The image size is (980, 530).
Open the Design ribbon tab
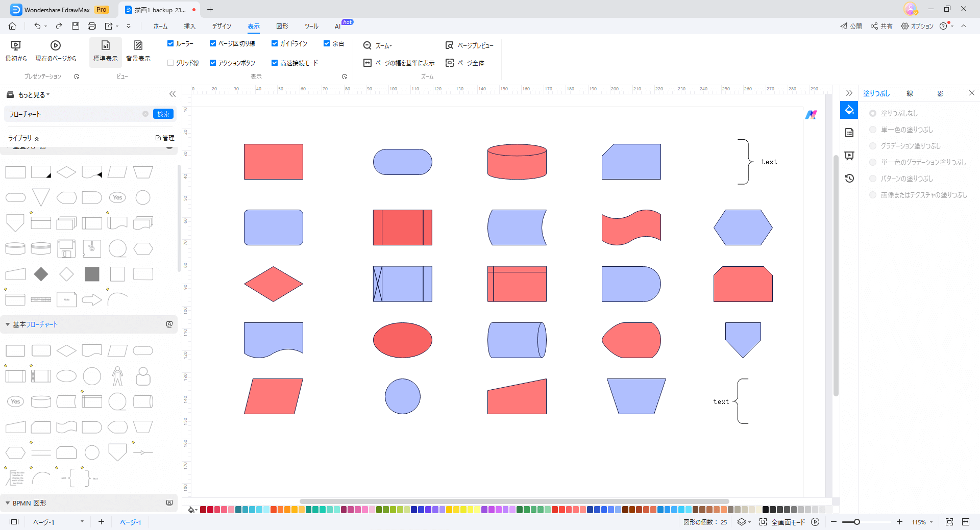(x=222, y=26)
